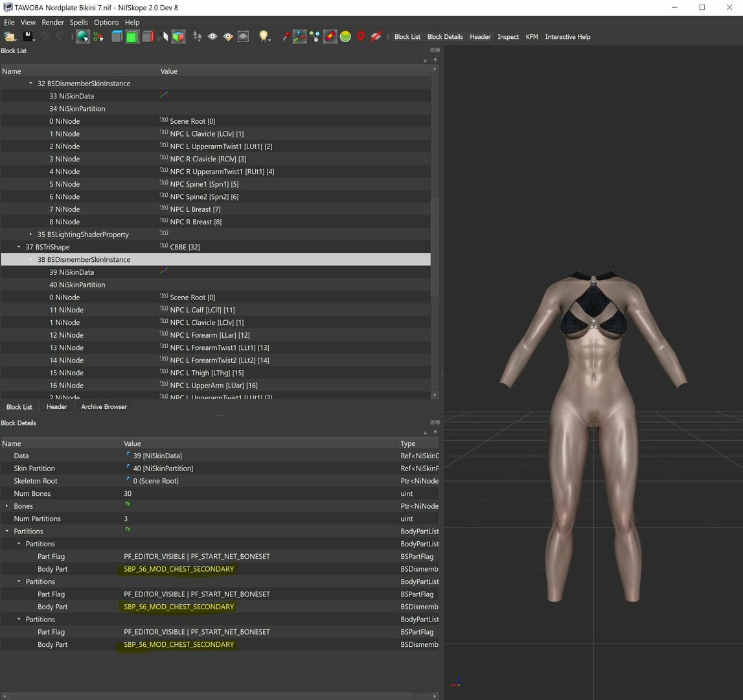Click the Block List vertical scrollbar handle
Image resolution: width=743 pixels, height=700 pixels.
pyautogui.click(x=435, y=247)
